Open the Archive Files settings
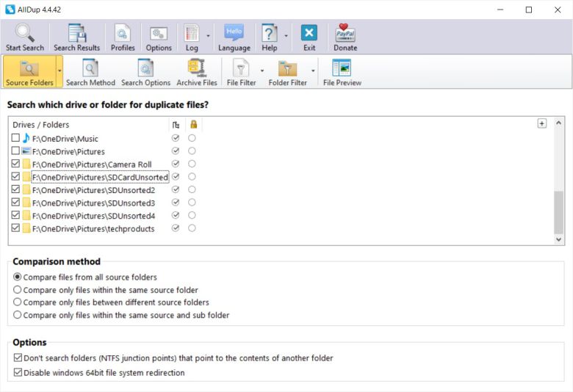This screenshot has height=392, width=573. click(x=197, y=69)
